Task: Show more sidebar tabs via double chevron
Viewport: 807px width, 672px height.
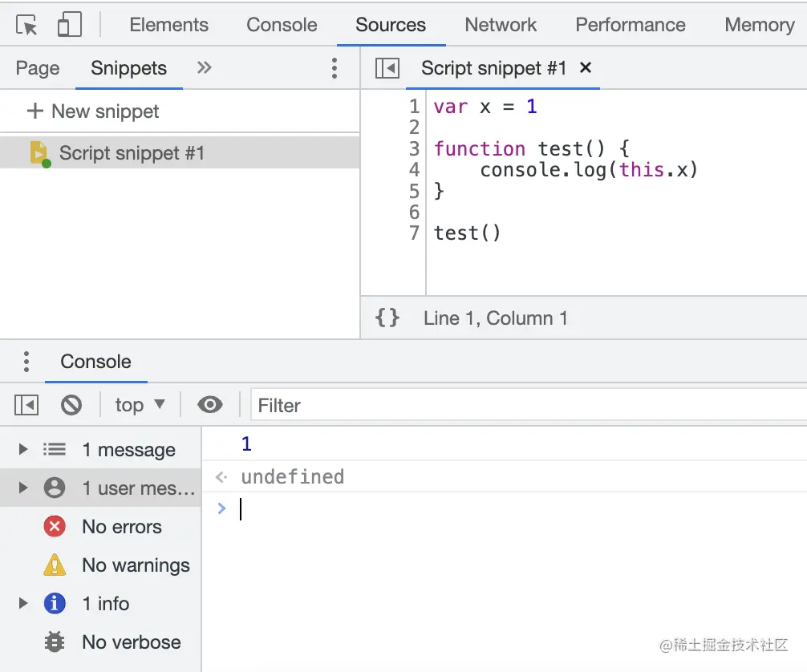Action: [205, 67]
